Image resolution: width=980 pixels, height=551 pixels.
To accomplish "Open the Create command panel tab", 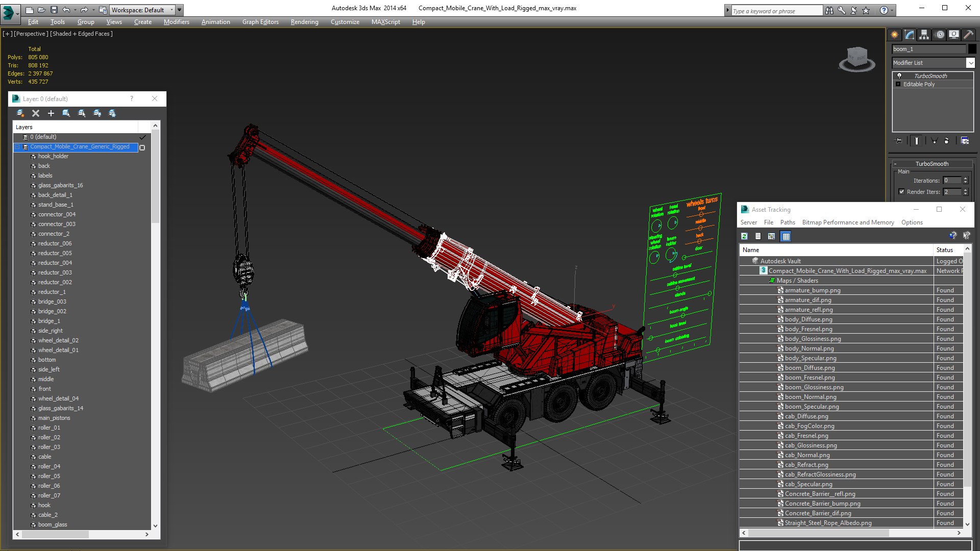I will [x=895, y=35].
